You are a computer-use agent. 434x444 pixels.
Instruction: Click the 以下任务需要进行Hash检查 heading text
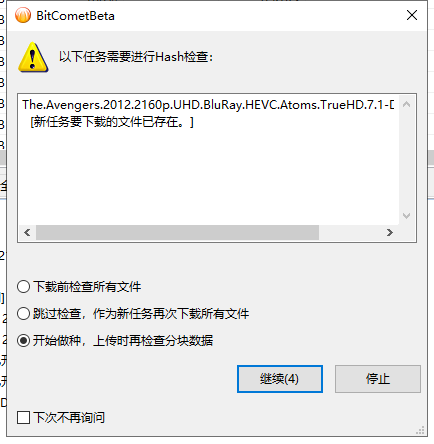(136, 57)
